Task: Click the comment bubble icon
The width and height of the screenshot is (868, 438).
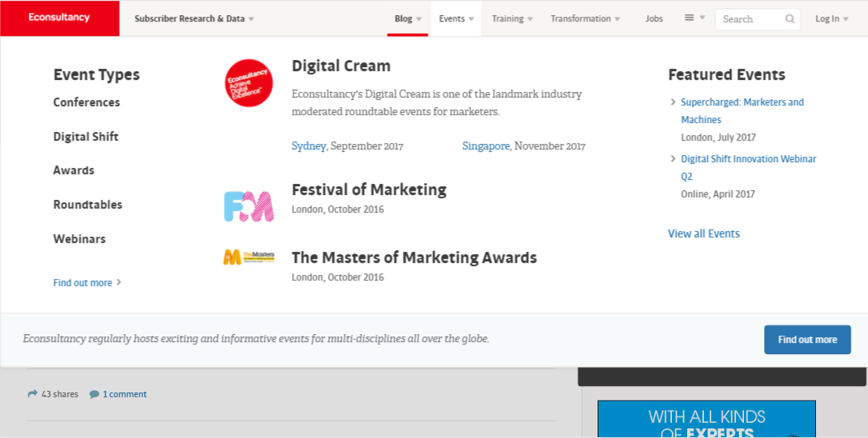Action: pos(94,394)
